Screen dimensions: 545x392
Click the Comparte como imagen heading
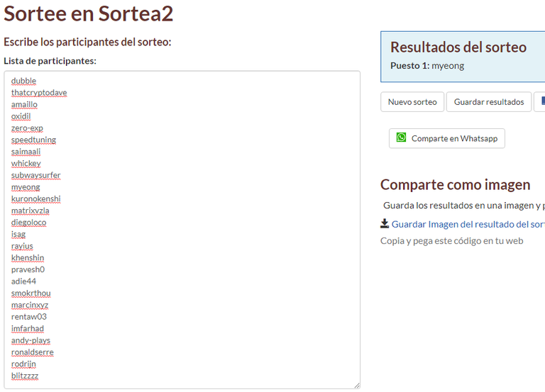pyautogui.click(x=456, y=185)
